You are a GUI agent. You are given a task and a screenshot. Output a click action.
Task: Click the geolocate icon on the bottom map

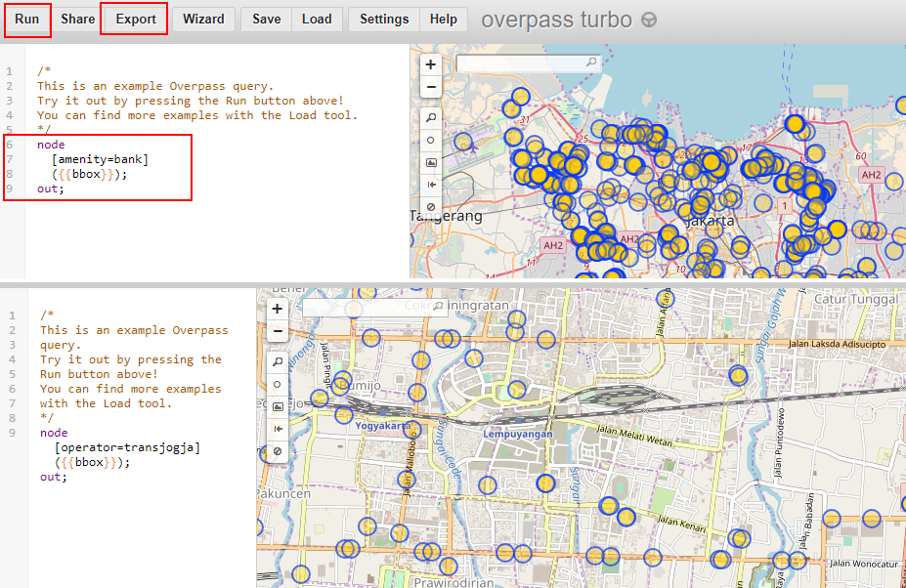[x=277, y=383]
